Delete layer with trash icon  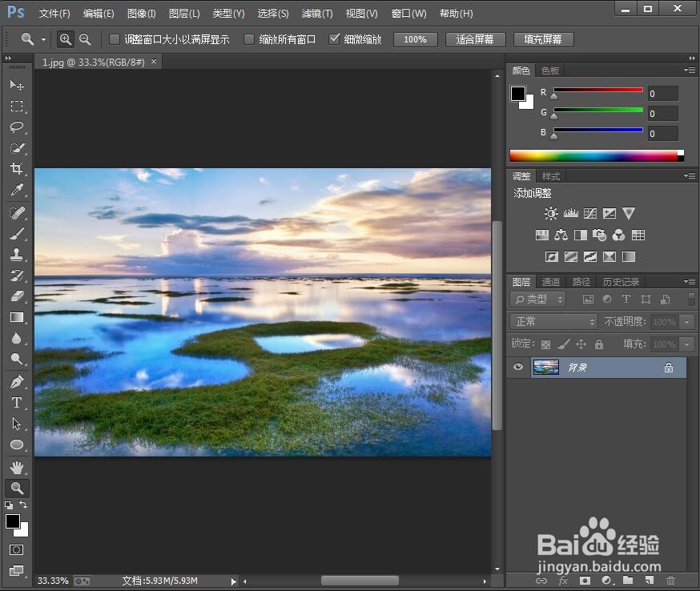[670, 581]
